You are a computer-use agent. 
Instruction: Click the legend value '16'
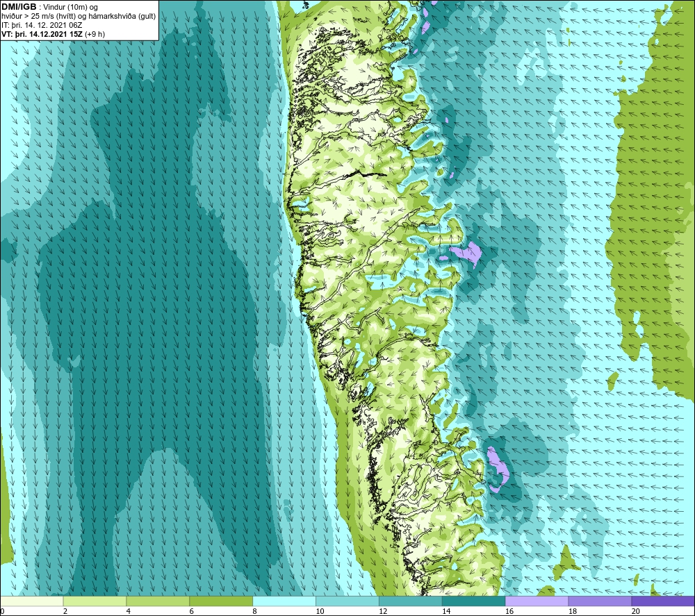point(509,611)
